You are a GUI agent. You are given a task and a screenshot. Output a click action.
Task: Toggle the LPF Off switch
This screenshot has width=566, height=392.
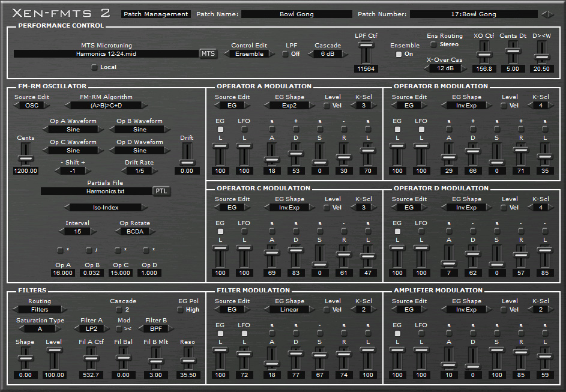point(285,54)
